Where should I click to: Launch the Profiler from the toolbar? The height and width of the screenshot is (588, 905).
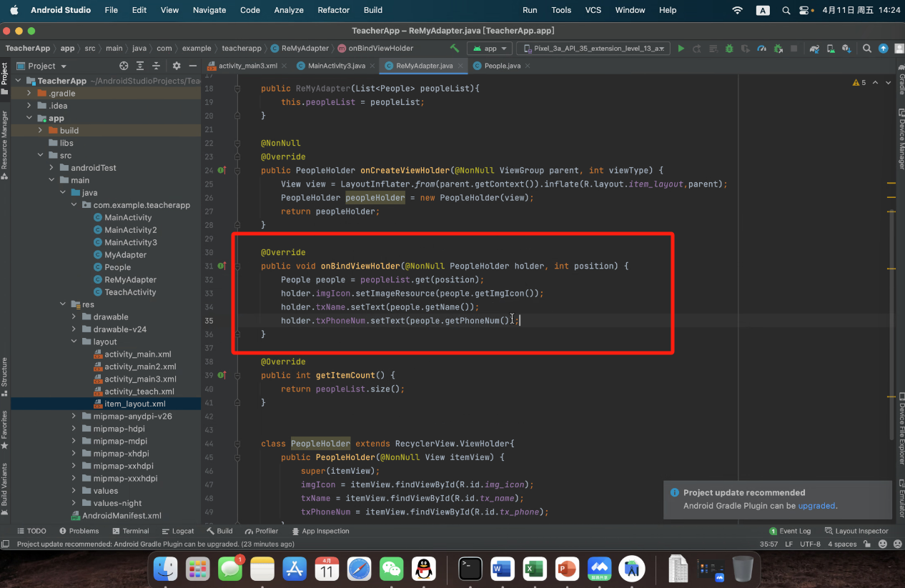[761, 49]
